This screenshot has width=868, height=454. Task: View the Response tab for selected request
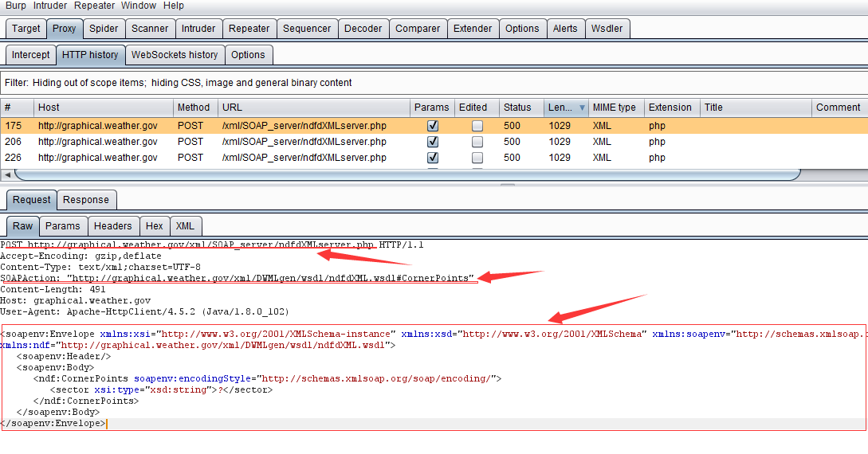[x=86, y=200]
